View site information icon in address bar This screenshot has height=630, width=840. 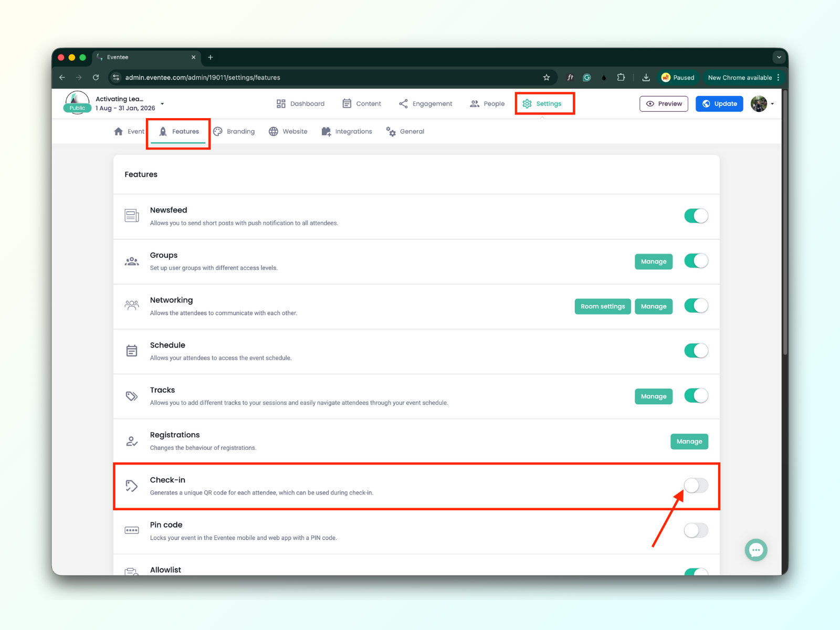coord(116,78)
